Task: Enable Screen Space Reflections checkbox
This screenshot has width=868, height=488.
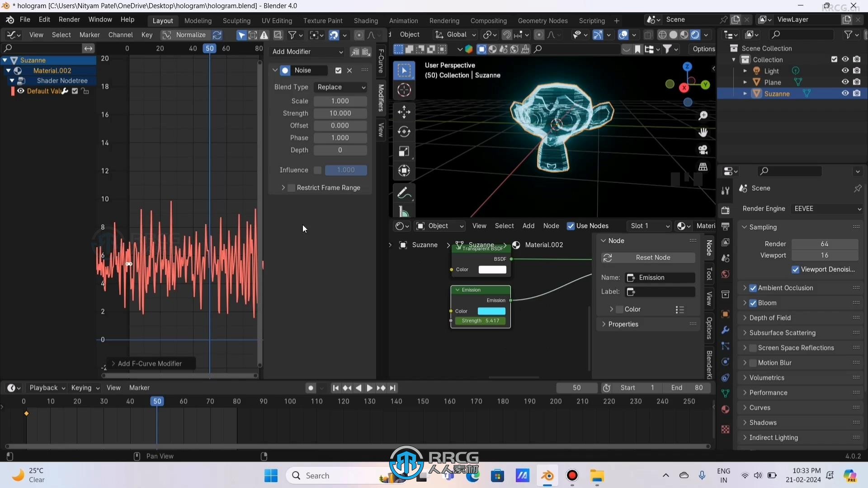Action: pyautogui.click(x=753, y=348)
